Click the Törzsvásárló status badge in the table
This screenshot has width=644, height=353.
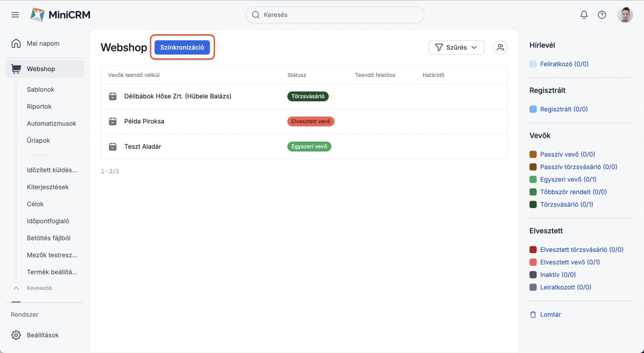pos(308,96)
